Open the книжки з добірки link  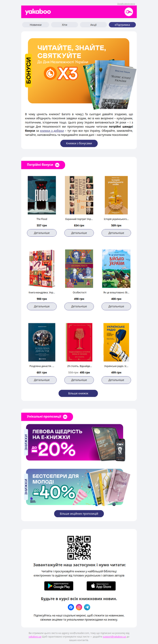52,131
